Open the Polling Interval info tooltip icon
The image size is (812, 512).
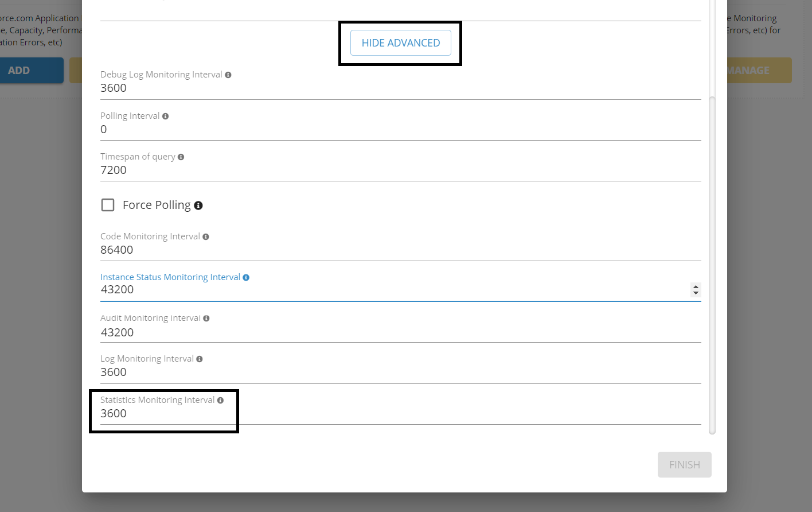(165, 115)
